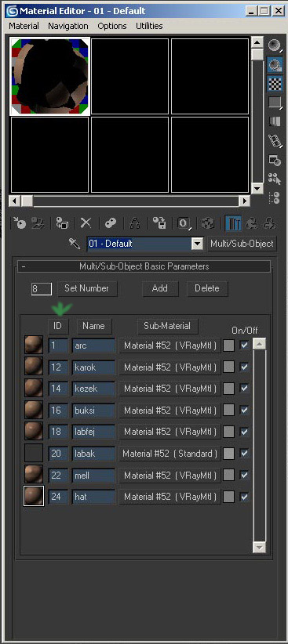Click Assign Material to Selection icon
Screen dimensions: 288x644
[63, 223]
